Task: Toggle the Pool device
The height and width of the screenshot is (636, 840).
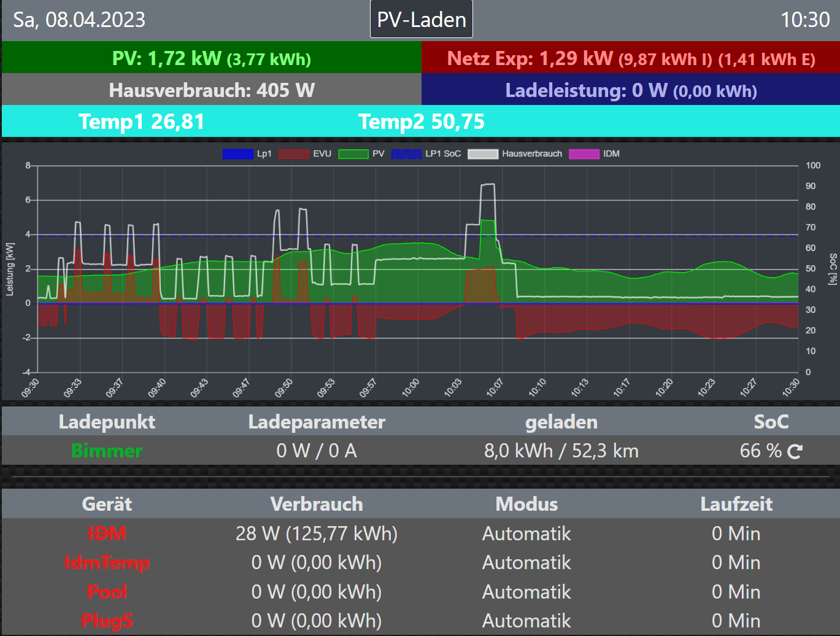Action: 107,592
